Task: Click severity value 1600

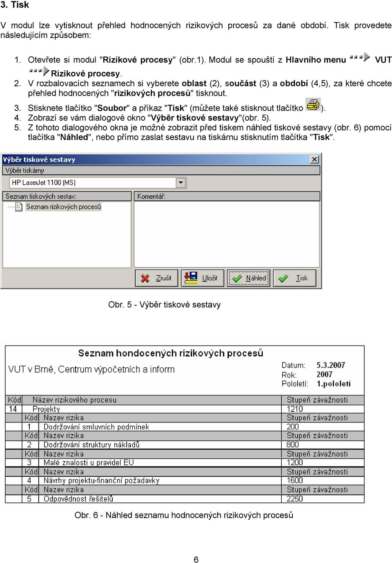Action: point(295,480)
